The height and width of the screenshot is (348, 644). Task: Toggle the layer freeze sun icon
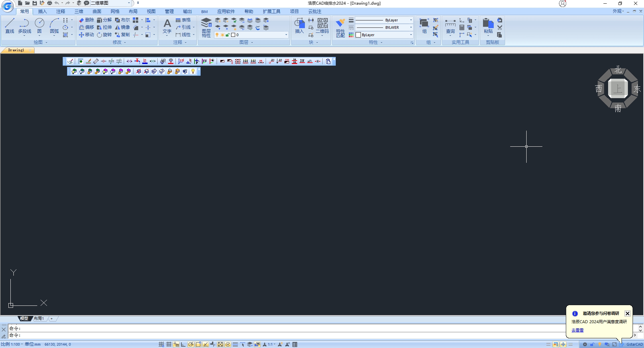coord(222,35)
